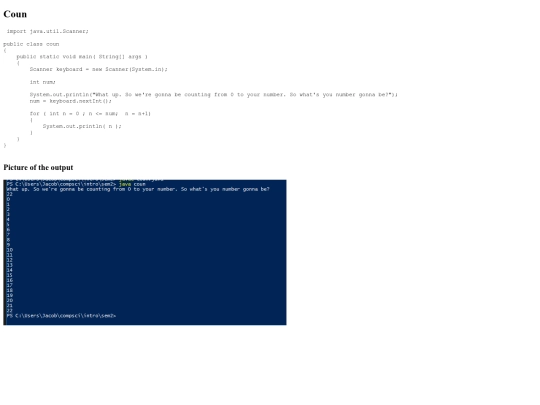Image resolution: width=540 pixels, height=405 pixels.
Task: Click the int num declaration
Action: click(x=42, y=82)
